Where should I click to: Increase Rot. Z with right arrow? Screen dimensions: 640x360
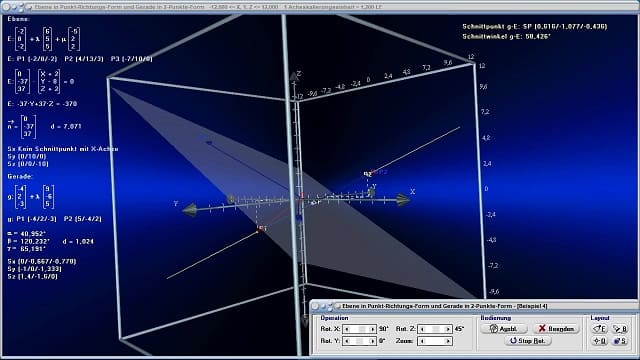(448, 329)
